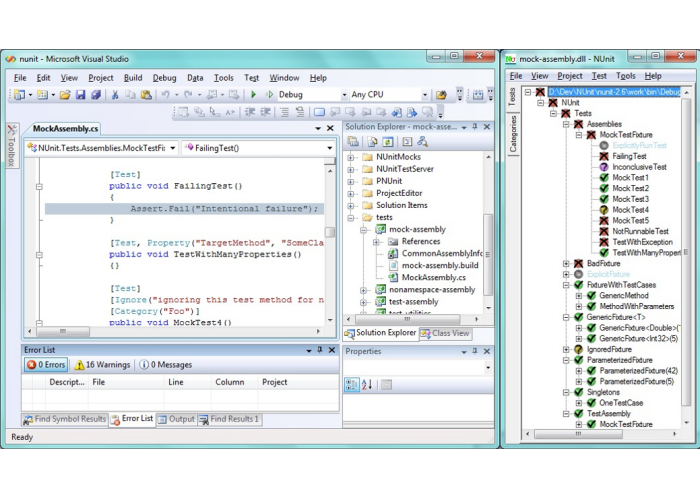This screenshot has height=500, width=700.
Task: Select InconclusiveTest in NUnit tree
Action: (x=639, y=167)
